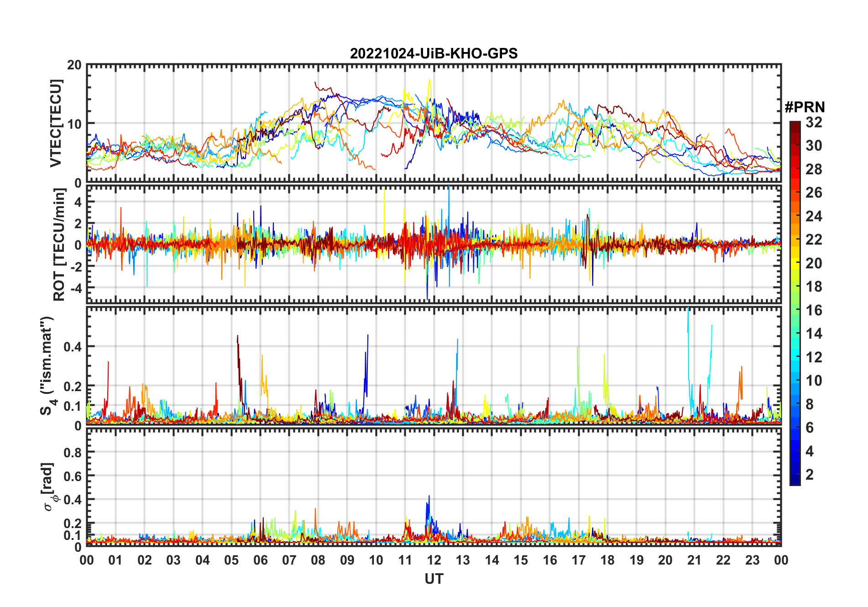
Task: Click colorbar tick label 12
Action: pyautogui.click(x=814, y=357)
